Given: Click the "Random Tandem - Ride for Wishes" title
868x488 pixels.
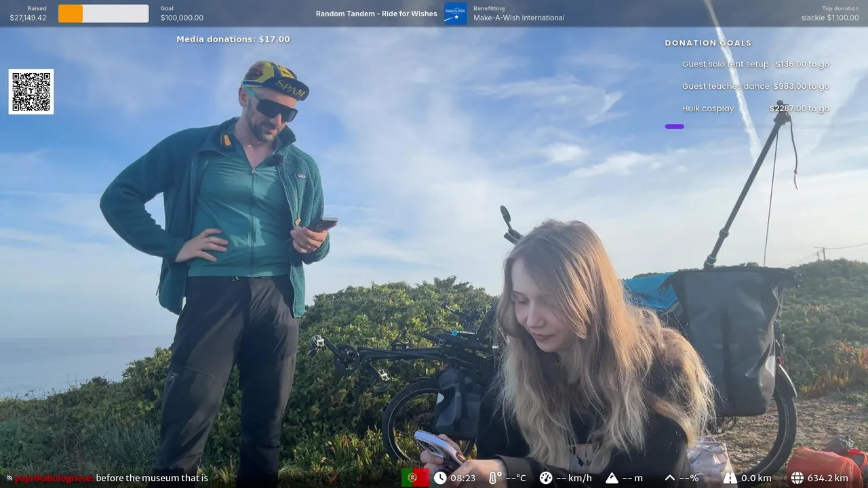Looking at the screenshot, I should [376, 14].
